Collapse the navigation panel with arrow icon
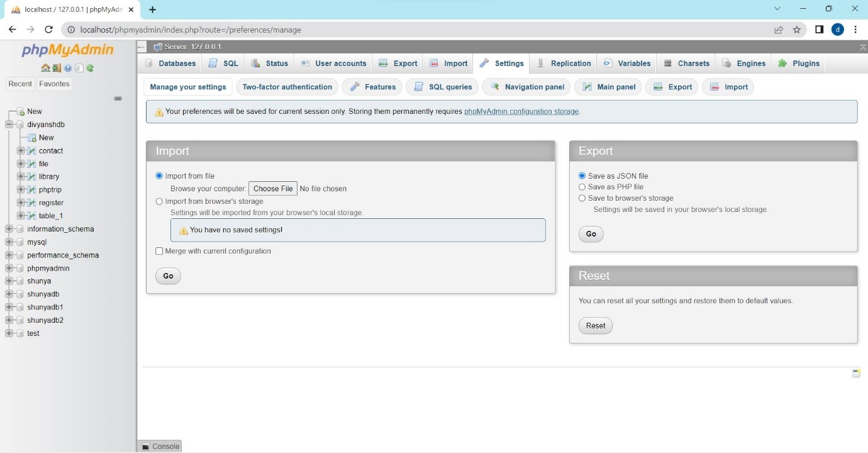The height and width of the screenshot is (453, 868). (142, 47)
